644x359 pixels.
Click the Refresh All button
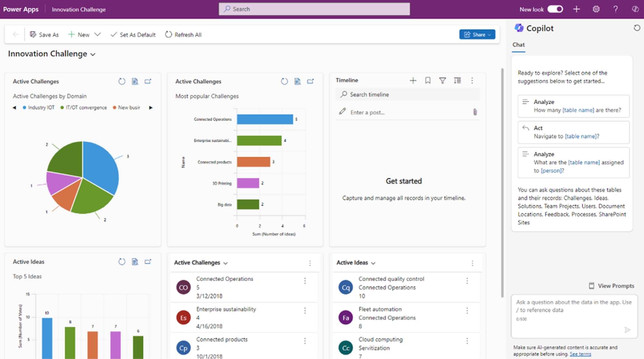[x=183, y=34]
